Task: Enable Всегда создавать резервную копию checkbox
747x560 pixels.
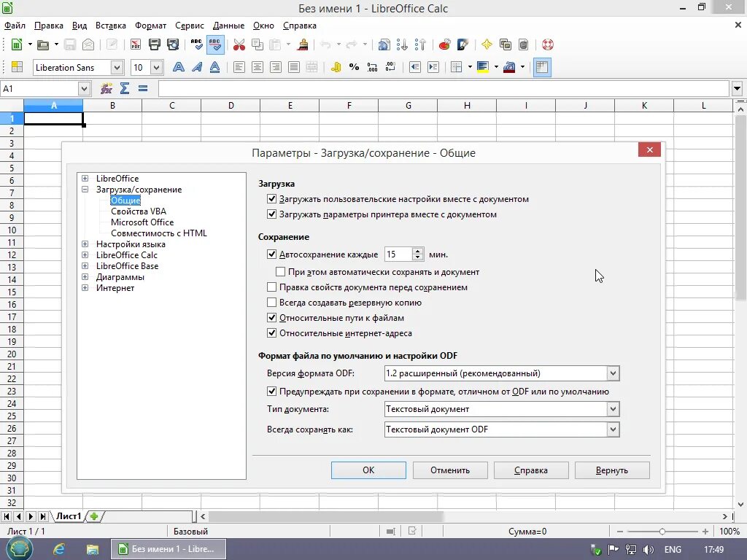Action: (271, 303)
